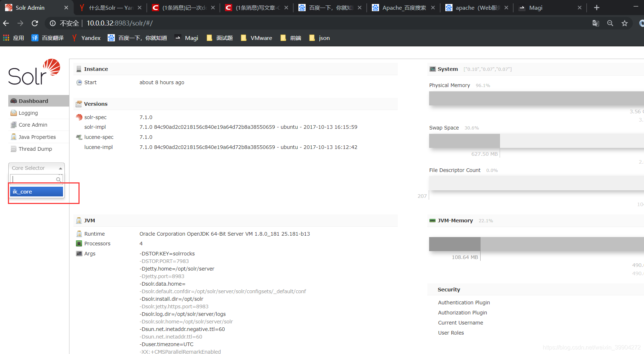Open a new browser tab with the plus button
The width and height of the screenshot is (644, 354).
pos(596,7)
